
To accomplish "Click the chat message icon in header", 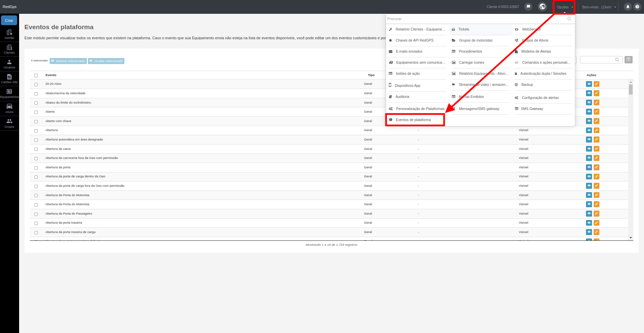I will 528,7.
